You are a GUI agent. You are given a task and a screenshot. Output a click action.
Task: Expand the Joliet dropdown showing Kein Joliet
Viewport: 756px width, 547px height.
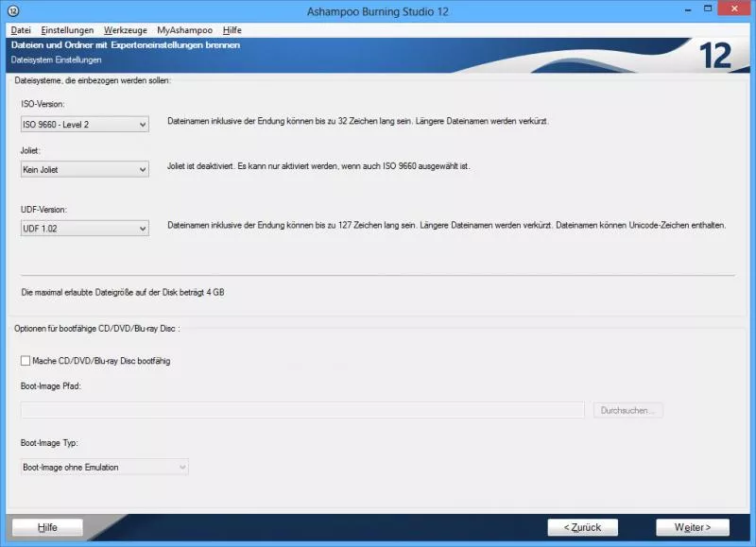(85, 170)
